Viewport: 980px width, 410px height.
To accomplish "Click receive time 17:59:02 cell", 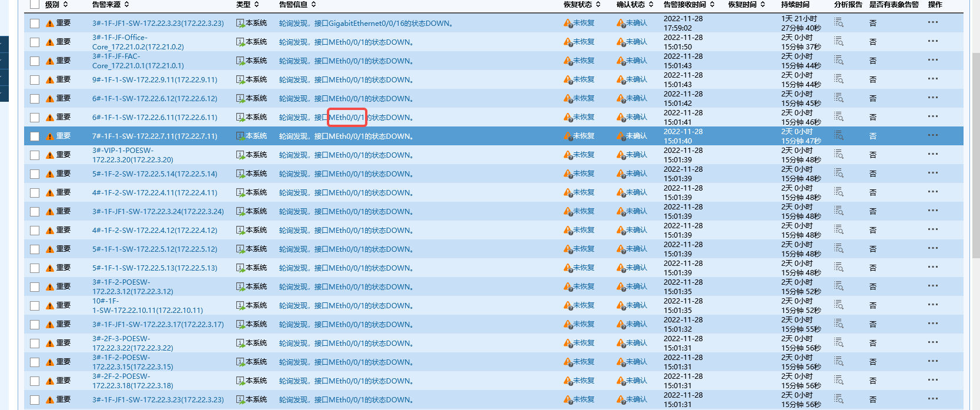I will [x=683, y=23].
